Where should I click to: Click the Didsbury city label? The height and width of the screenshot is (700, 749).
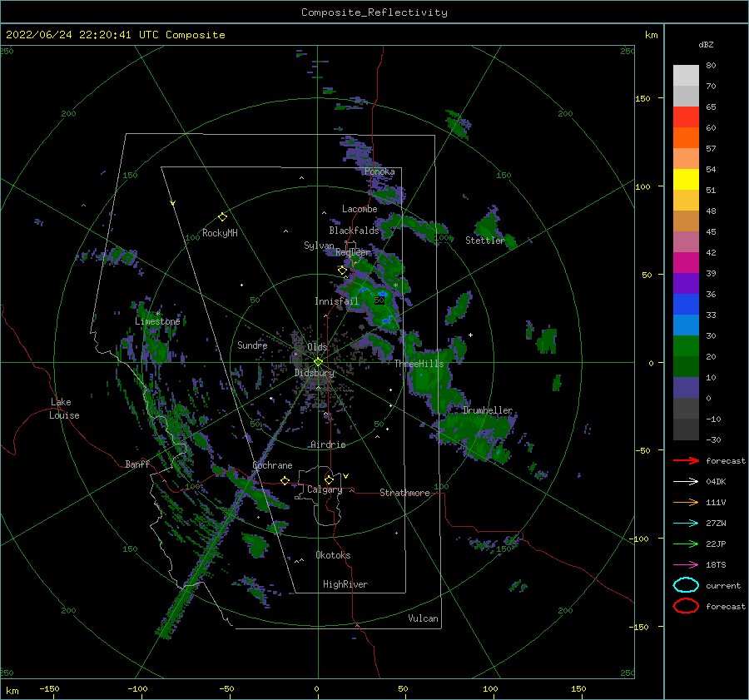tap(315, 373)
